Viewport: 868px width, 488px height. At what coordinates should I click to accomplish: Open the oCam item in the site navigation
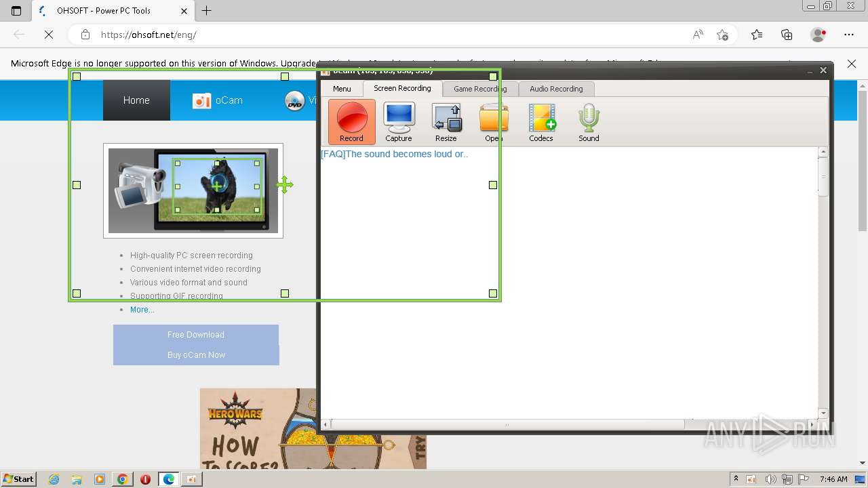(218, 100)
